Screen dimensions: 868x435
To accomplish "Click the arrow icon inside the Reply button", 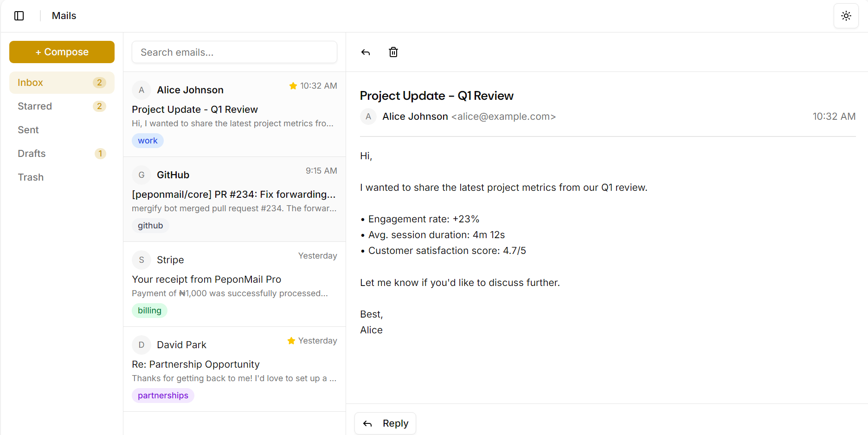I will pos(367,423).
